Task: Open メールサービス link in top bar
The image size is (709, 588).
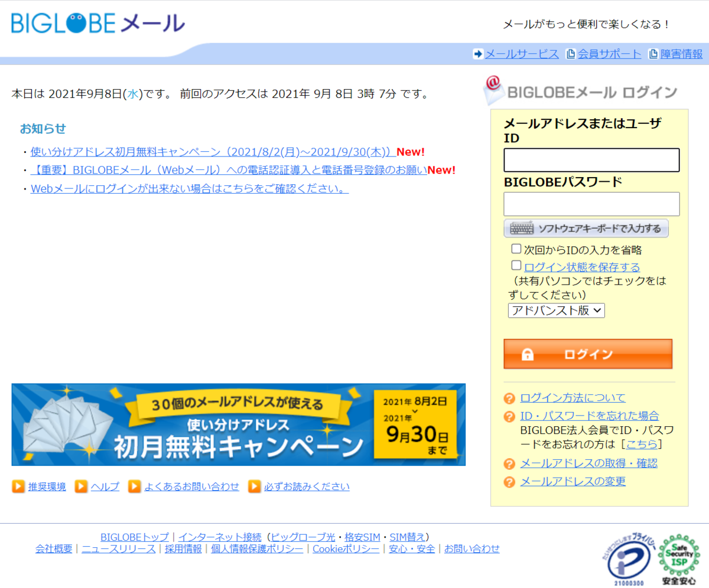Action: coord(522,54)
